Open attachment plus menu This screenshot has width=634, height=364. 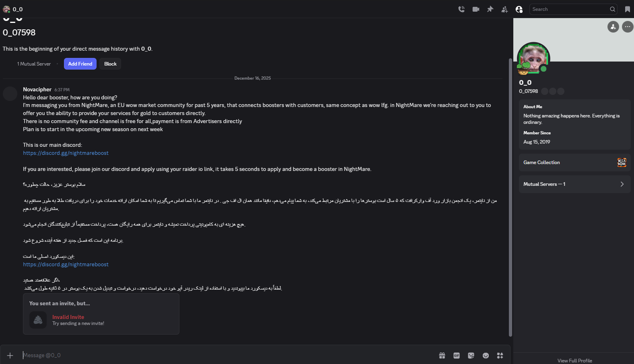point(10,356)
